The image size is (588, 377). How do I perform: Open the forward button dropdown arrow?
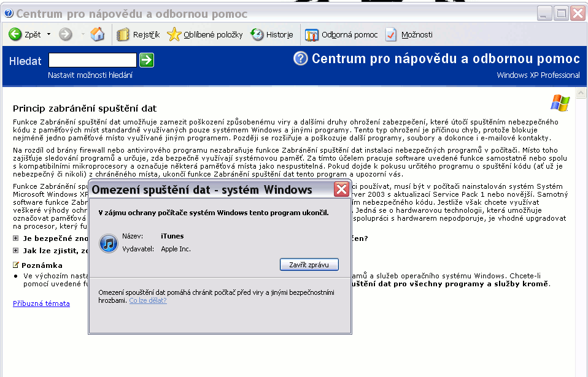pos(83,34)
